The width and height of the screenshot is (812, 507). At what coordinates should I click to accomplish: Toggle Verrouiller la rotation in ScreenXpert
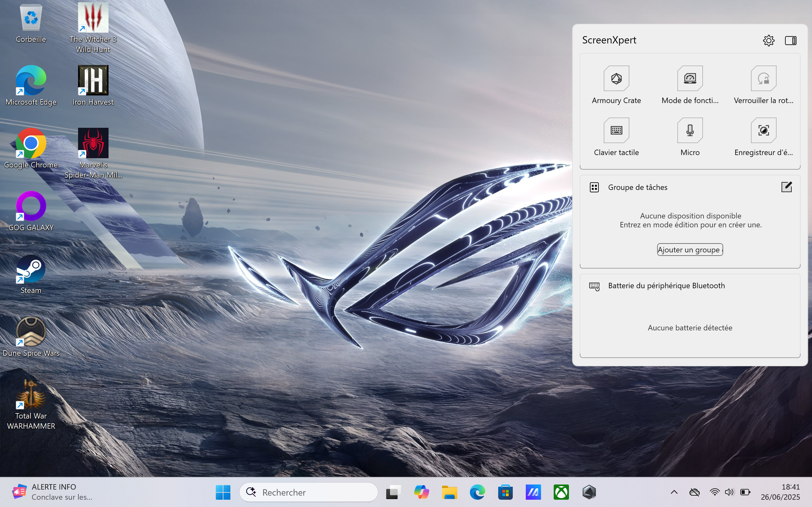[x=763, y=78]
